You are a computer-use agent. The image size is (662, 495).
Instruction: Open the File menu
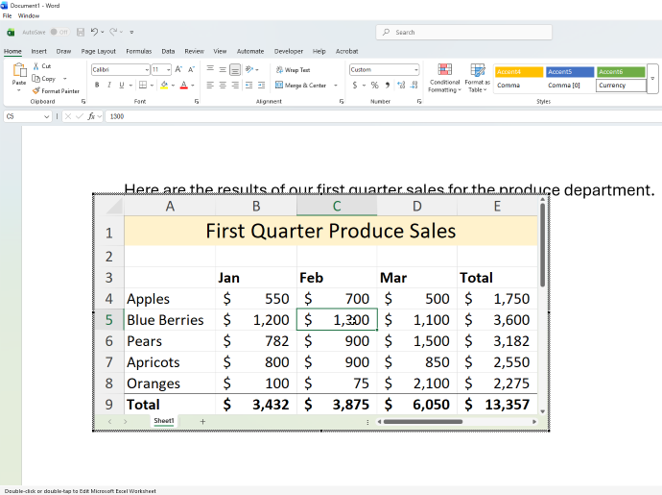point(7,16)
